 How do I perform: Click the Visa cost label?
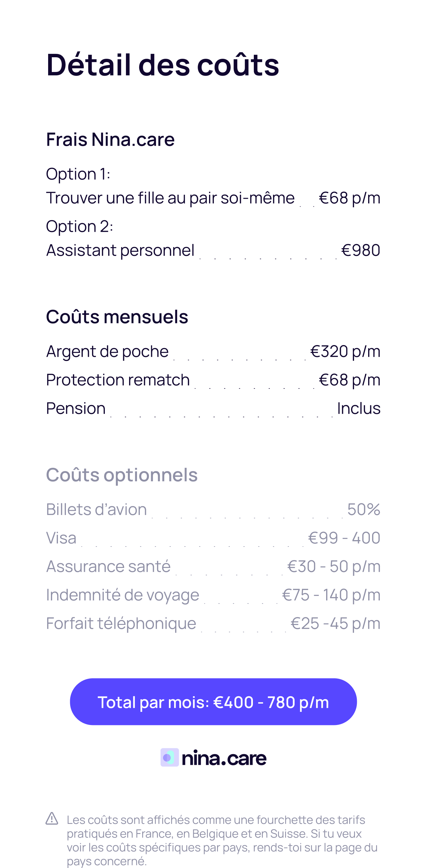coord(61,538)
